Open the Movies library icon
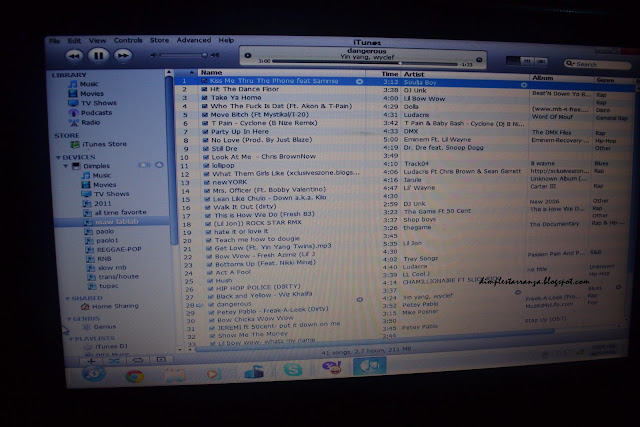This screenshot has width=640, height=427. tap(73, 93)
